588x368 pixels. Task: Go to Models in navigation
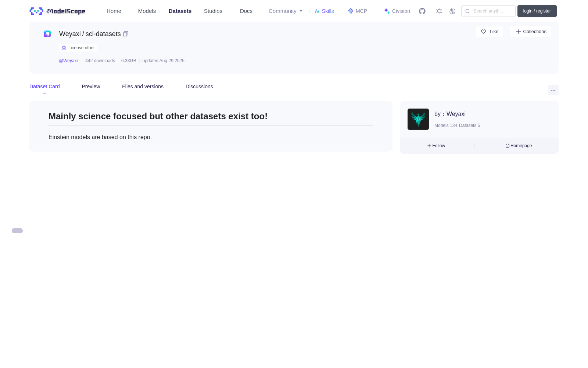[x=147, y=11]
